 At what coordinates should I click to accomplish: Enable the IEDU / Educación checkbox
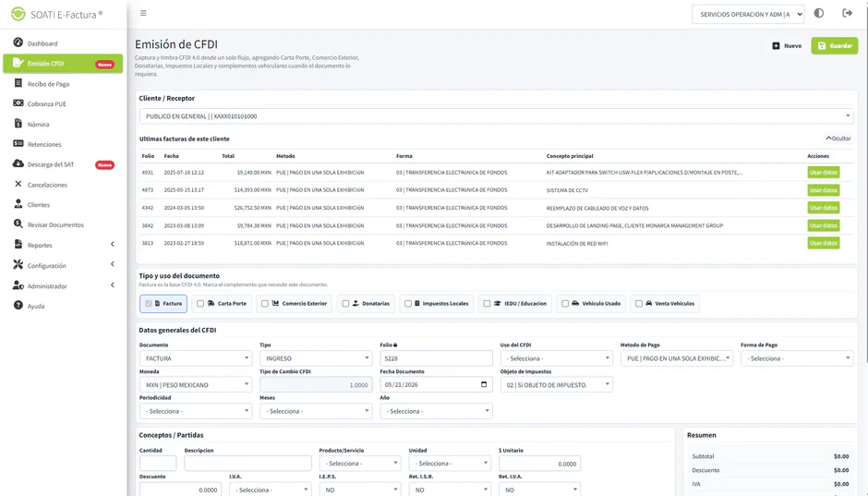point(487,303)
